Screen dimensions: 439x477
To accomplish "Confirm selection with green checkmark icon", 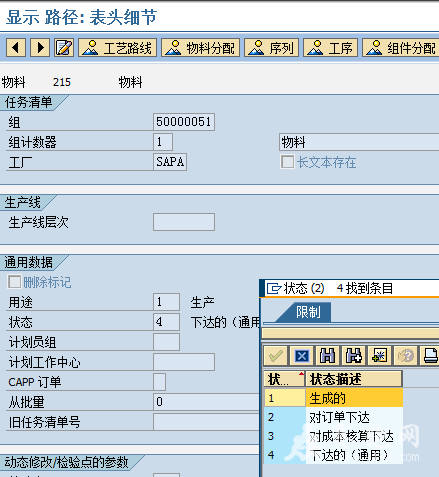I will coord(276,356).
